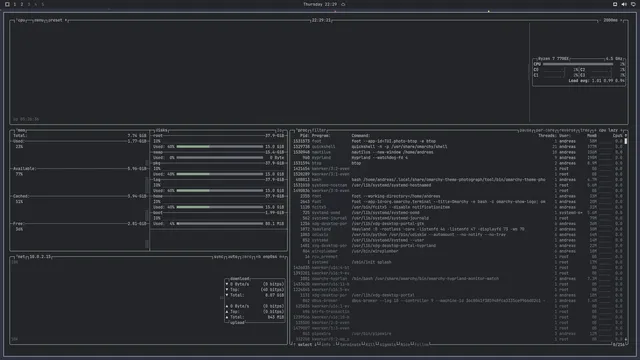This screenshot has width=640, height=360.
Task: Select the wireplumber process row
Action: pos(457,251)
